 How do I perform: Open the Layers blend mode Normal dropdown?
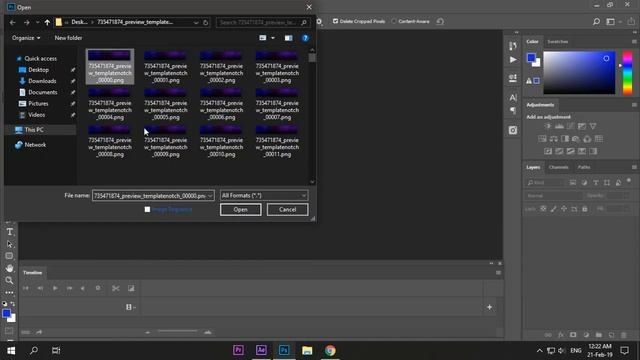pos(553,196)
